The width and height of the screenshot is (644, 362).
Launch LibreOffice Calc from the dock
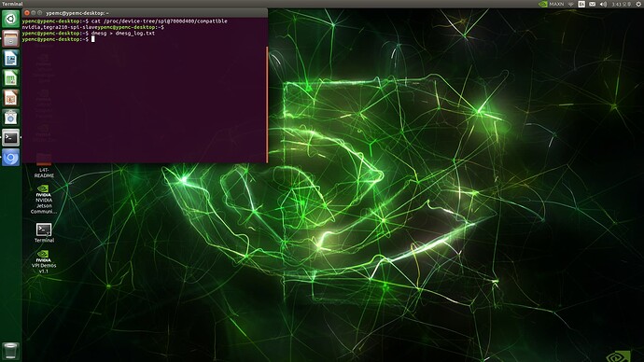(x=10, y=78)
